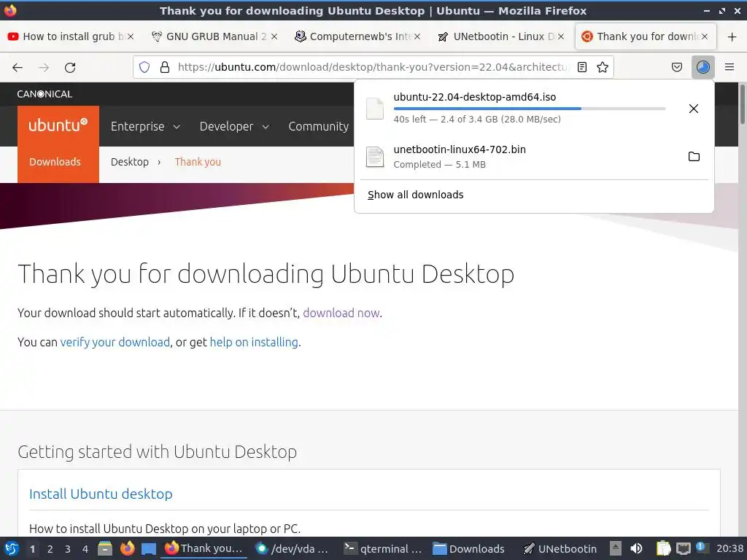
Task: Open clipboard manager tray icon
Action: (663, 548)
